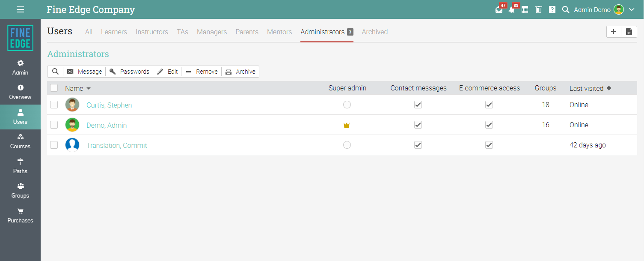Open the hamburger menu

click(20, 9)
